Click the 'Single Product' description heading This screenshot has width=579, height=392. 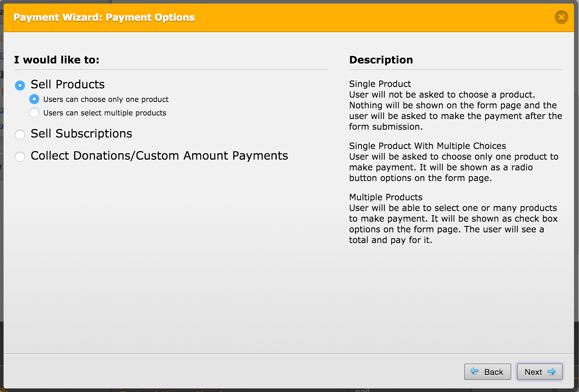380,84
